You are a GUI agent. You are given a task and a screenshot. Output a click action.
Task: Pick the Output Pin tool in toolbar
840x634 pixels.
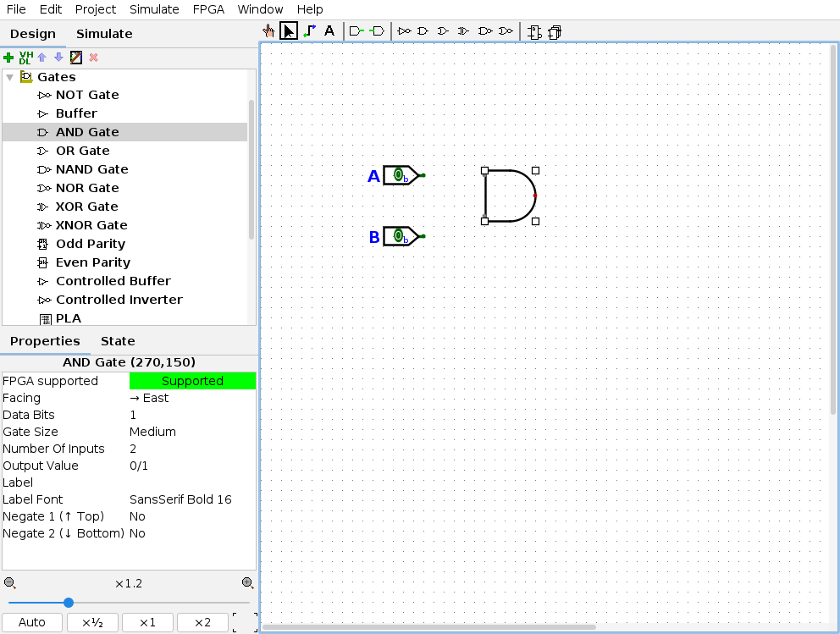[x=377, y=31]
